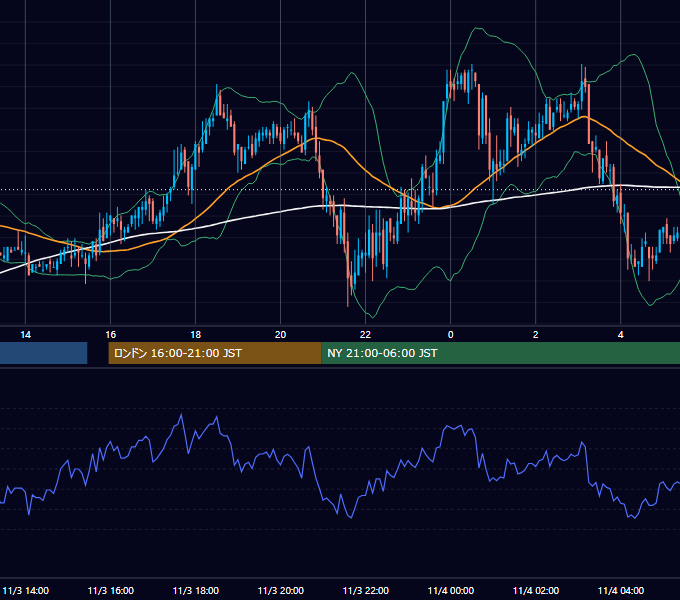Screen dimensions: 680x600
Task: Click hour label 20 on price chart axis
Action: coord(281,334)
